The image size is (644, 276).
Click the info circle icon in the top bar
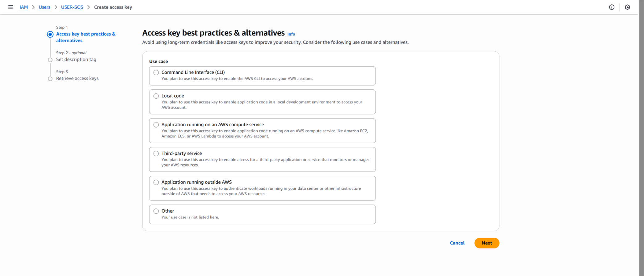click(612, 7)
